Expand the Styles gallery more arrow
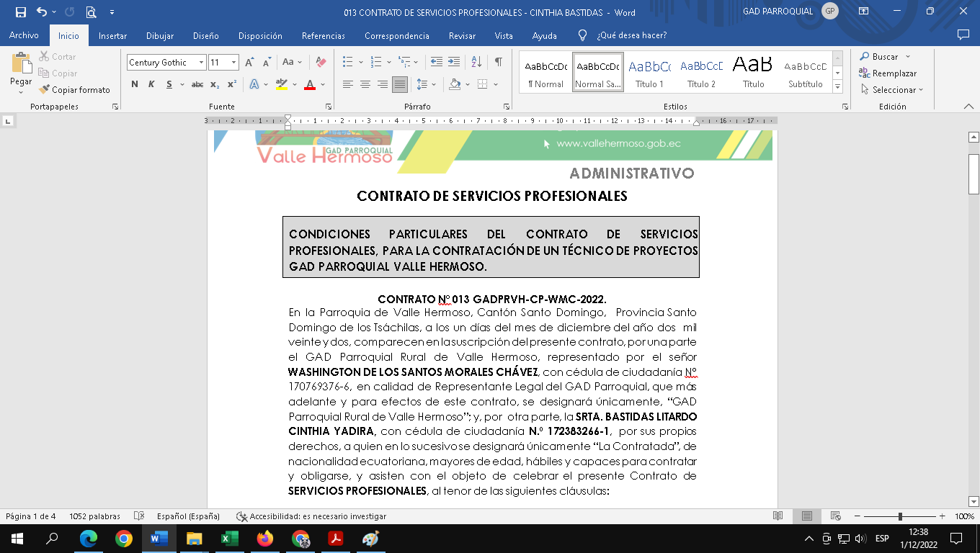This screenshot has height=553, width=980. tap(837, 87)
